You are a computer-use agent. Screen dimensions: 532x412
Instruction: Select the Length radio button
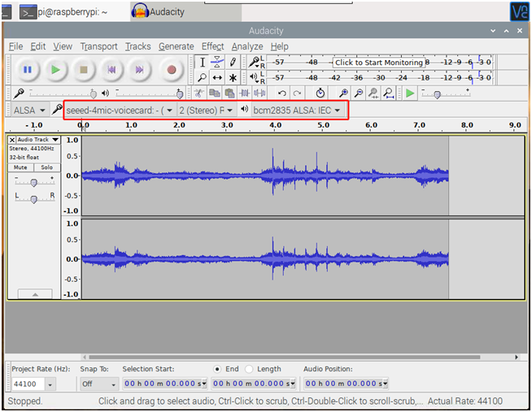point(249,369)
